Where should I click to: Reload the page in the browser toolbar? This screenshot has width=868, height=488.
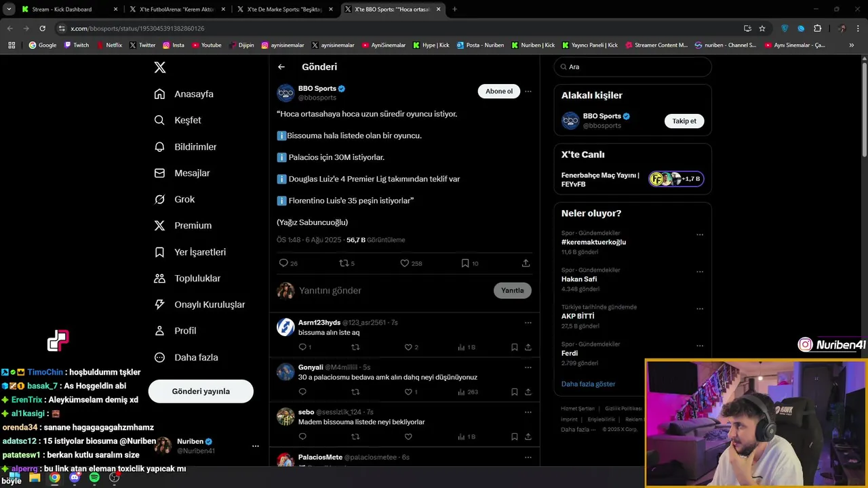tap(42, 28)
